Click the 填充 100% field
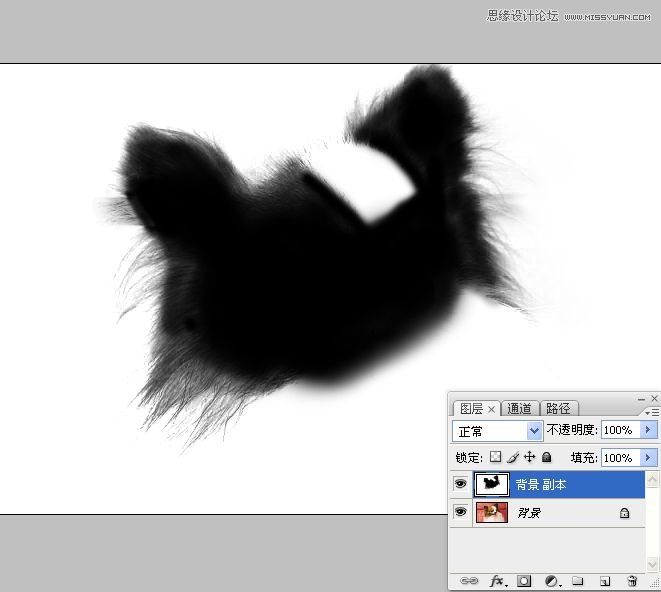Screen dimensions: 661x592 click(621, 457)
